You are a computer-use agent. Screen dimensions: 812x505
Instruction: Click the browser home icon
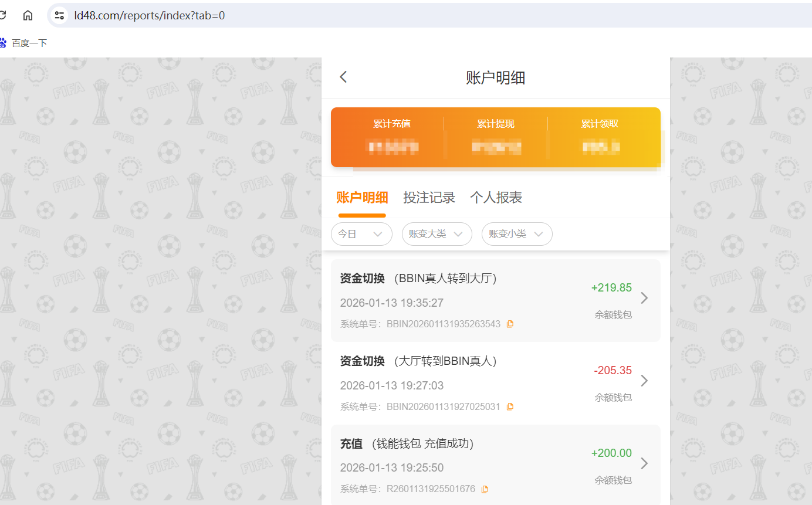[28, 15]
